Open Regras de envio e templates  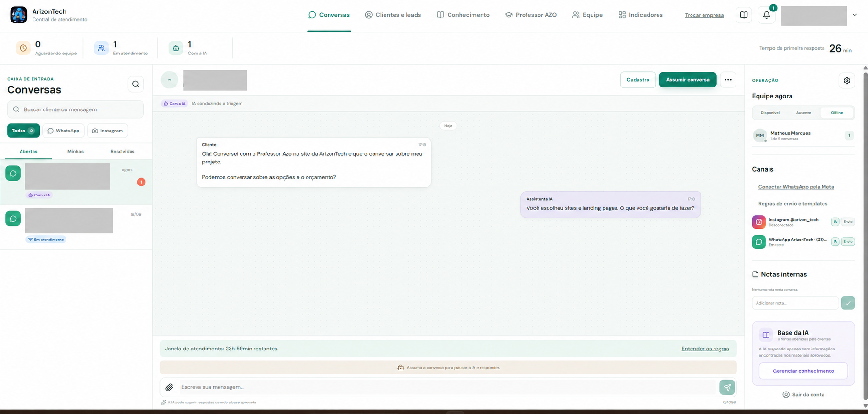(x=792, y=204)
